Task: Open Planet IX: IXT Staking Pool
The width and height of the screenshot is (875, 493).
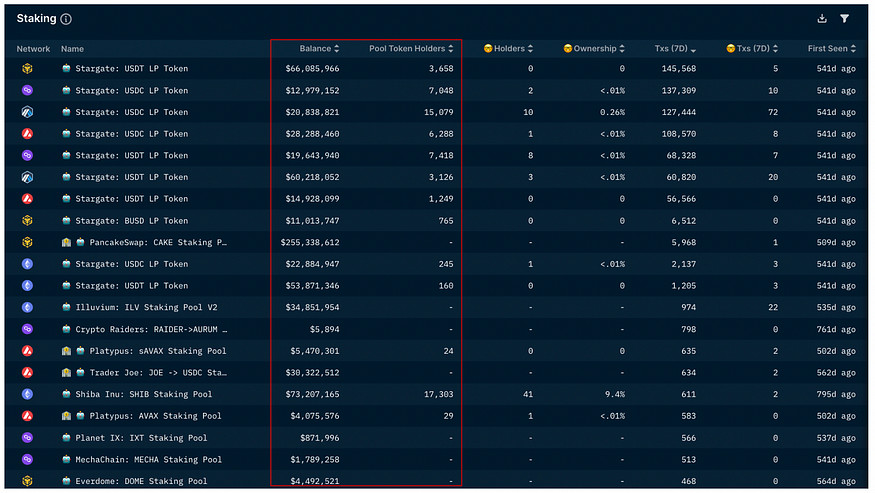Action: tap(141, 438)
